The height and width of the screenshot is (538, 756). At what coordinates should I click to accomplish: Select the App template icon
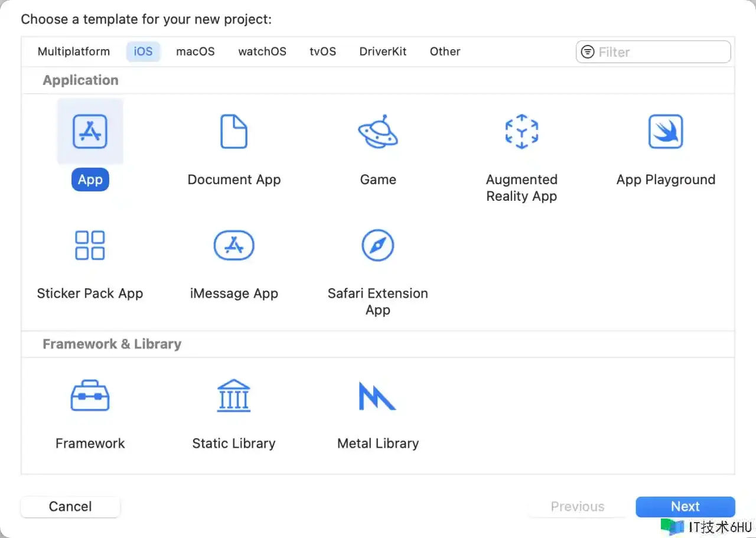point(90,131)
